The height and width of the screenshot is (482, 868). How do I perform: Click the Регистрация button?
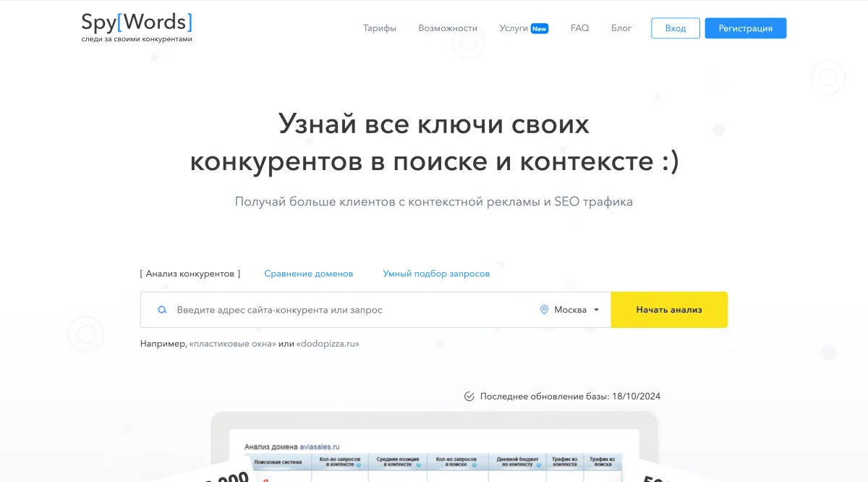745,28
